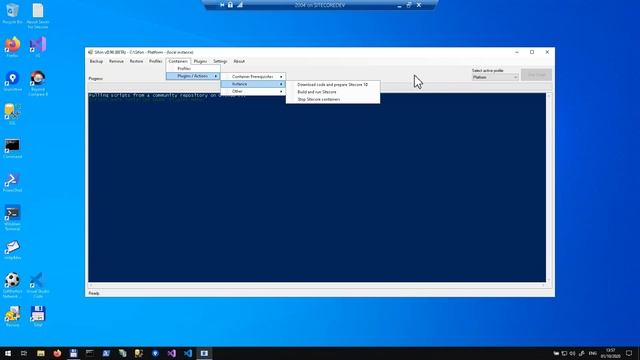Image resolution: width=640 pixels, height=360 pixels.
Task: Open the Remove menu
Action: tap(116, 61)
